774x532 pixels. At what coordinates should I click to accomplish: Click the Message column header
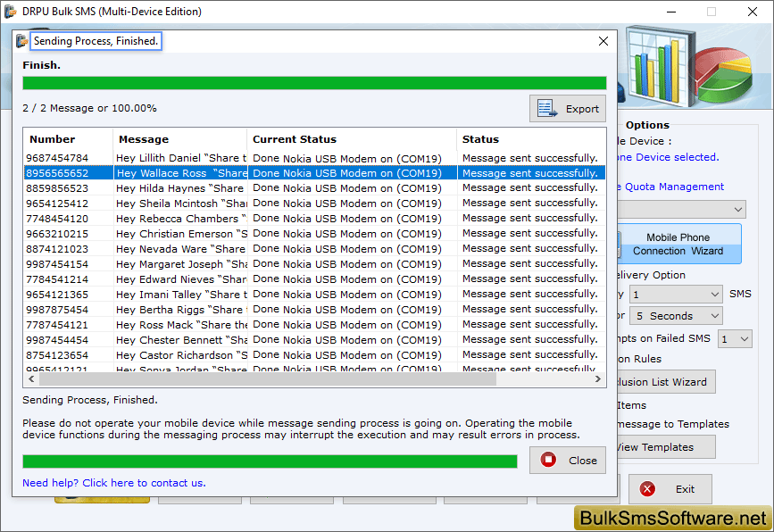coord(179,139)
